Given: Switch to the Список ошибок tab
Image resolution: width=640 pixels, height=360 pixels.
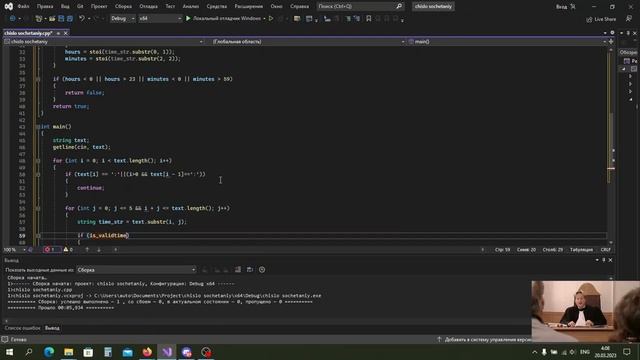Looking at the screenshot, I should tap(22, 328).
